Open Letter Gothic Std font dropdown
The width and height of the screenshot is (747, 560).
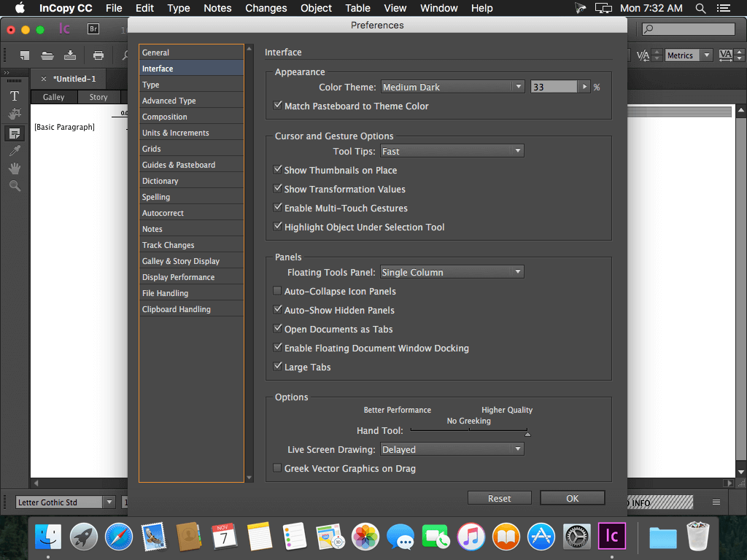tap(109, 502)
